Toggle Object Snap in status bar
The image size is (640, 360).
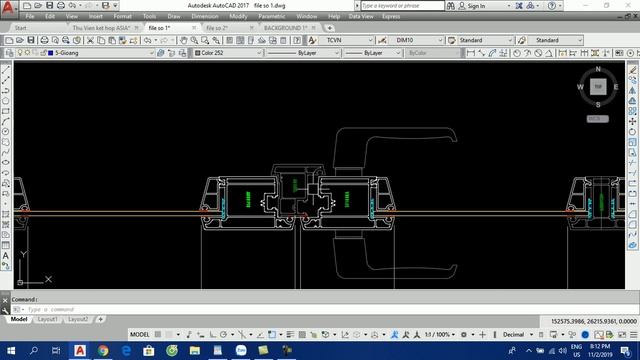[x=272, y=335]
